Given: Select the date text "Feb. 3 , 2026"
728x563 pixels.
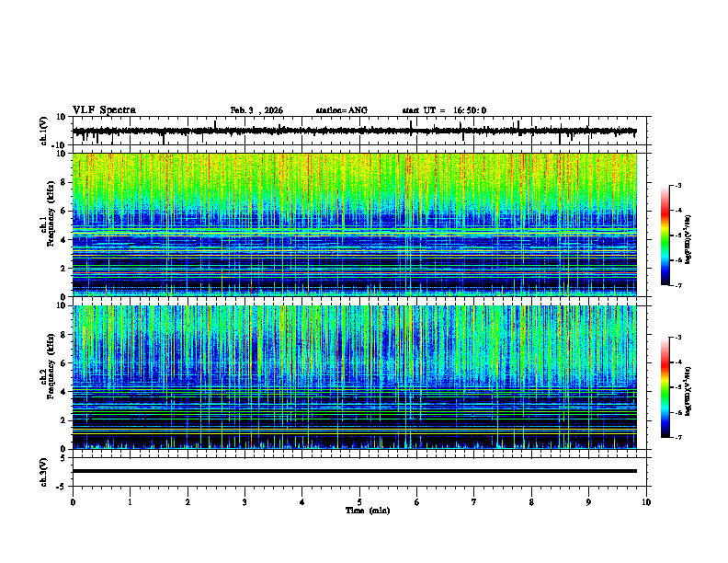Looking at the screenshot, I should click(256, 110).
